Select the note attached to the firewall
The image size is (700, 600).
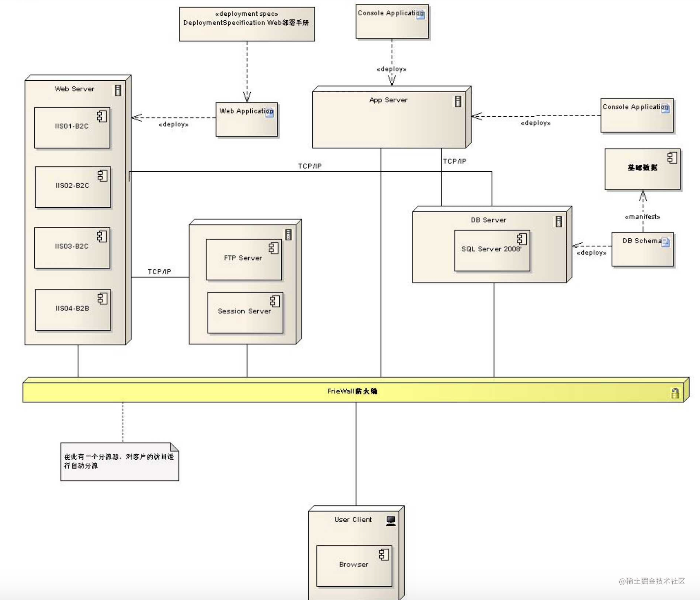(x=119, y=462)
